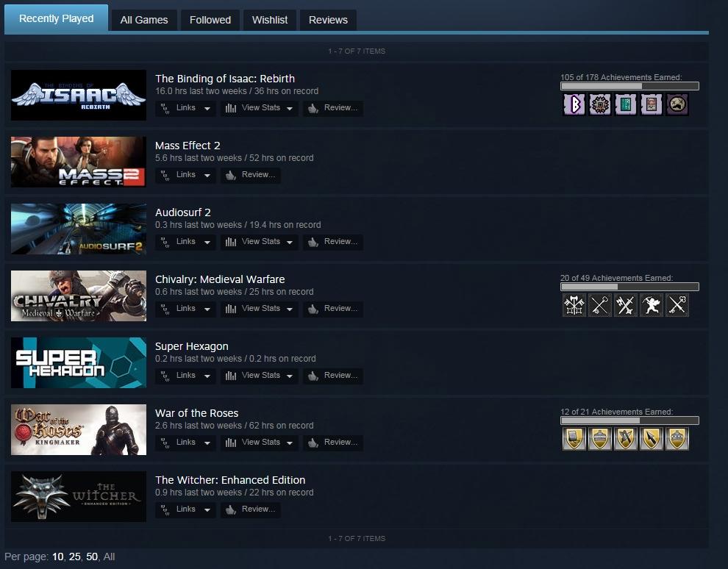Open Links dropdown for Super Hexagon
The image size is (728, 569).
click(185, 376)
